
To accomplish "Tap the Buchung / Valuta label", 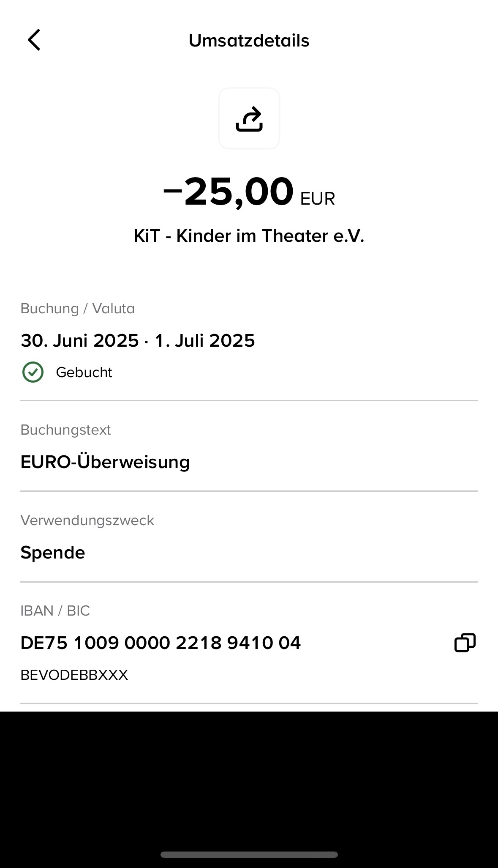I will tap(77, 309).
